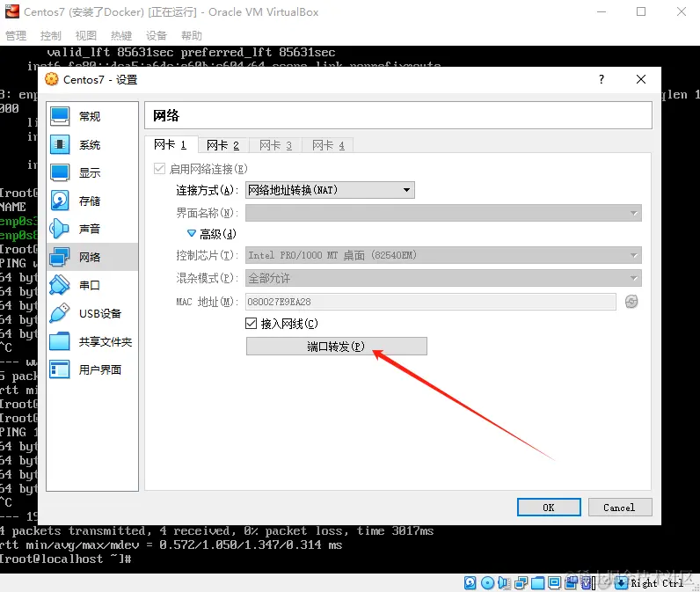Switch to the 网卡 2 tab
Image resolution: width=700 pixels, height=592 pixels.
pos(222,145)
